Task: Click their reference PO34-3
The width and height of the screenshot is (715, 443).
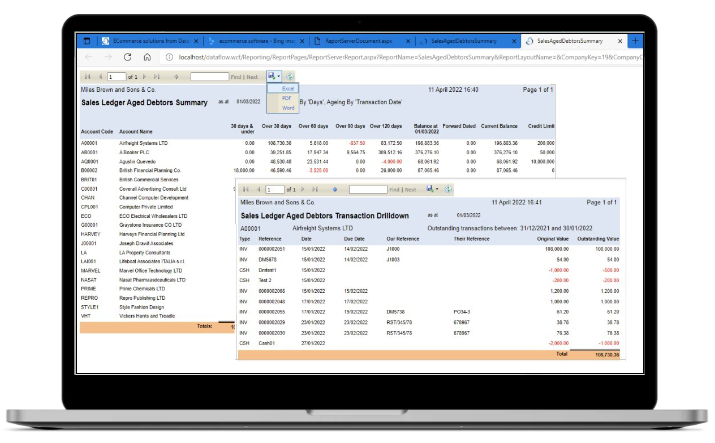Action: [462, 312]
